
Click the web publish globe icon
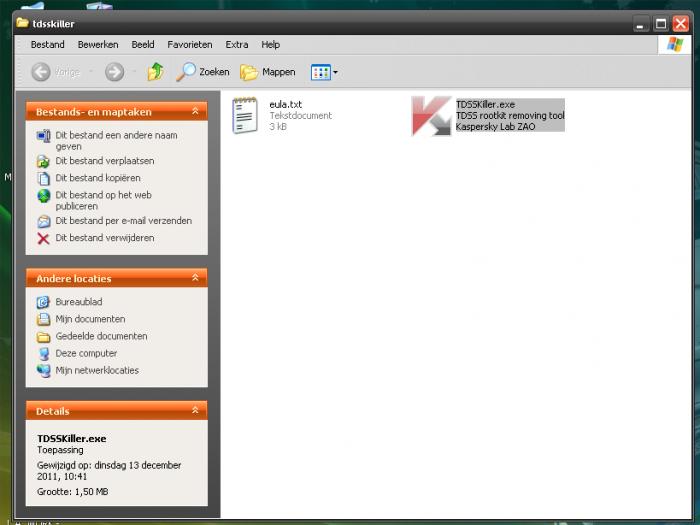tap(43, 196)
